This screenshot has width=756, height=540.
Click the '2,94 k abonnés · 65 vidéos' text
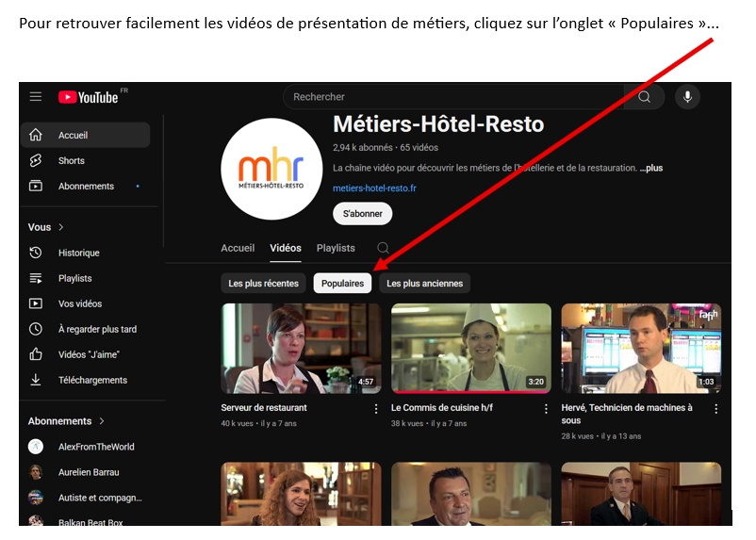pos(386,148)
